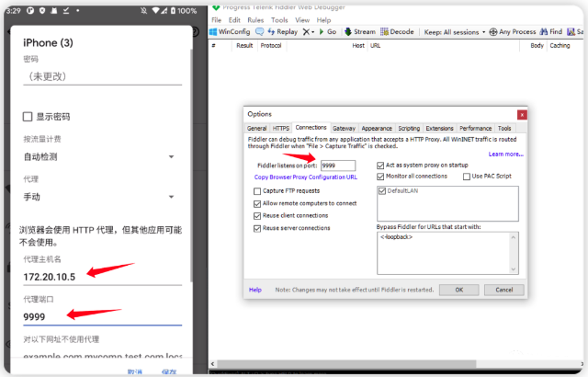Screen dimensions: 588x377
Task: Open the Extensions tab in Options
Action: click(x=439, y=129)
